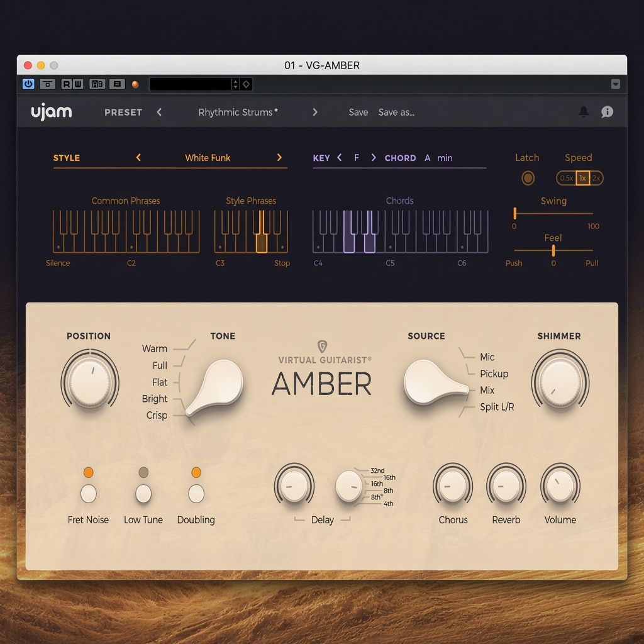Image resolution: width=644 pixels, height=644 pixels.
Task: Click the Reverb knob
Action: (506, 486)
